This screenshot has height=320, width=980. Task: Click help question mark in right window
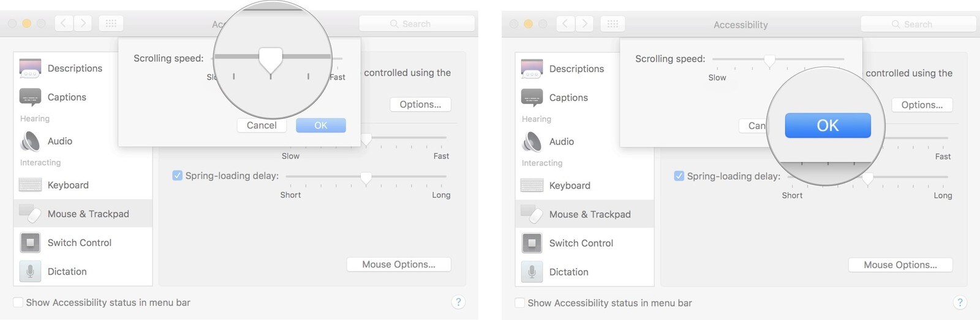coord(960,302)
